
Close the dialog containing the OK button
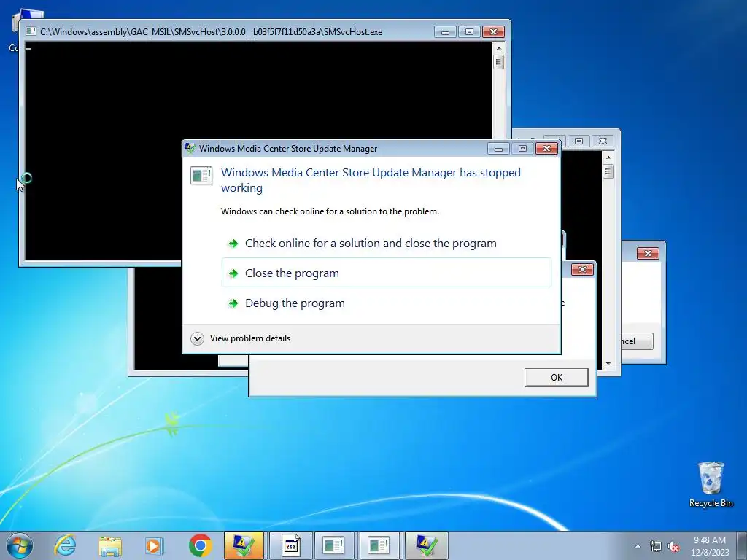pos(582,270)
